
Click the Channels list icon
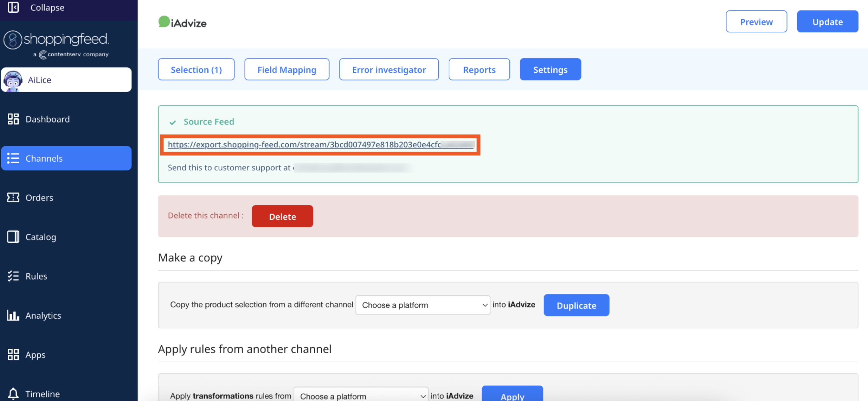point(13,158)
